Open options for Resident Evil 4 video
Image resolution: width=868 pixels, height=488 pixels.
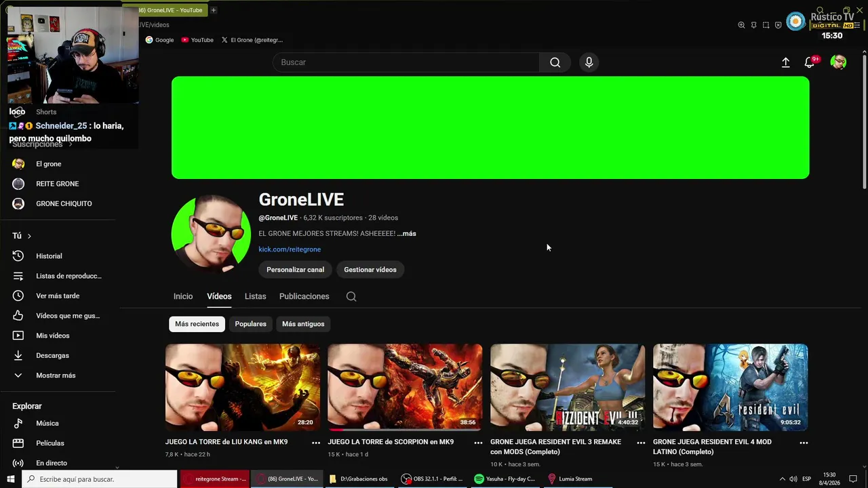tap(804, 443)
